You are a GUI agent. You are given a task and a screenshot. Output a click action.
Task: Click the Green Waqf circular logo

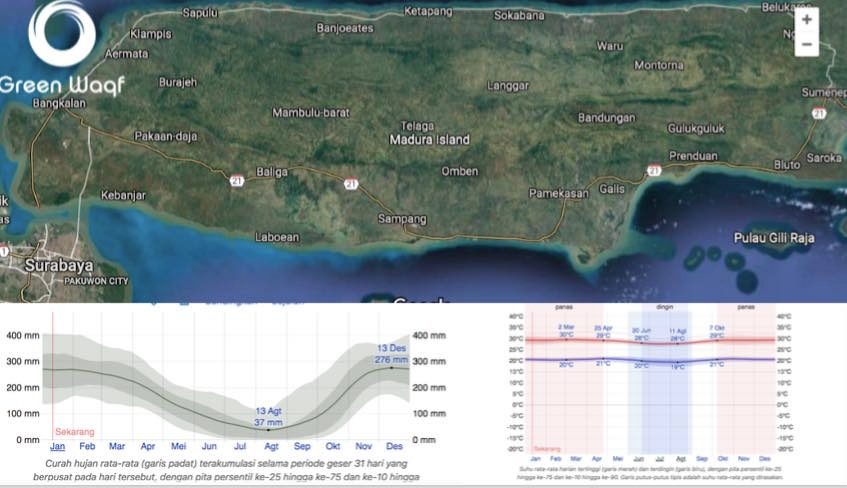tap(62, 36)
